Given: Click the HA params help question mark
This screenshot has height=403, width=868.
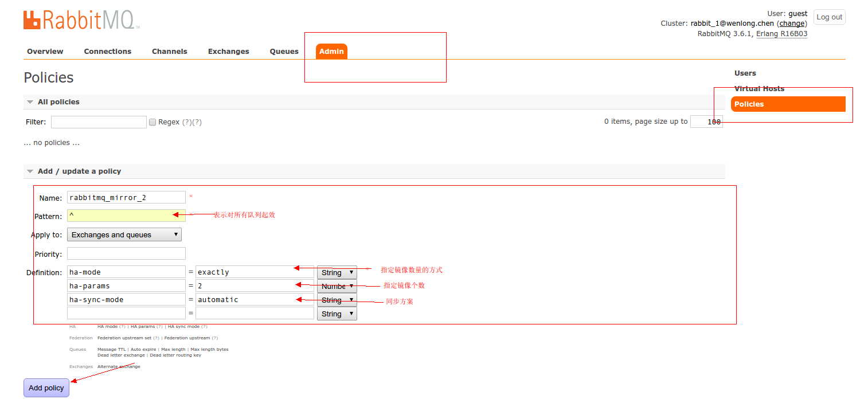Looking at the screenshot, I should click(x=159, y=327).
